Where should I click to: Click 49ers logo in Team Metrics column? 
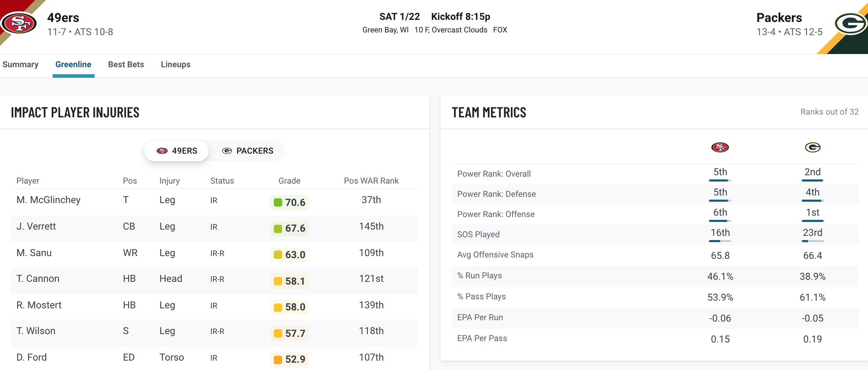[x=720, y=147]
